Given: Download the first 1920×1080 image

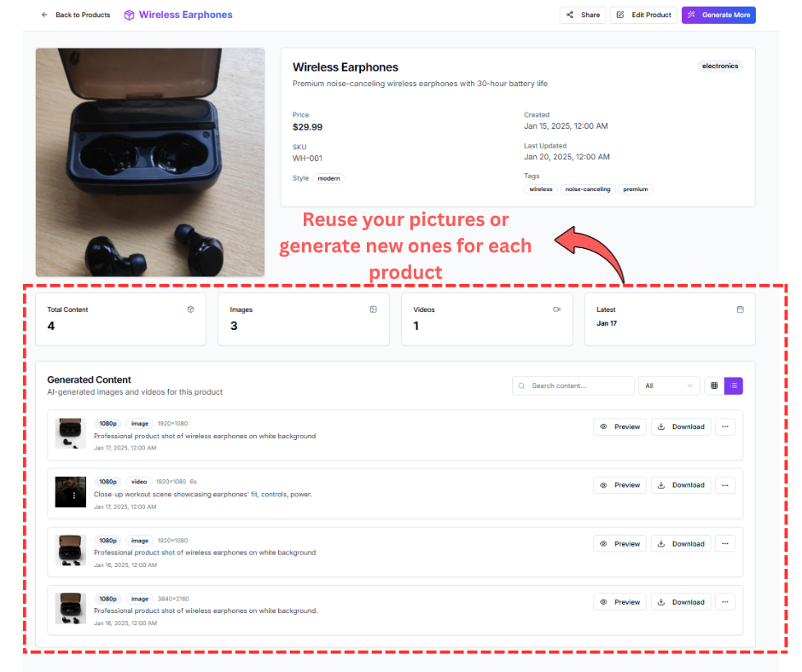Looking at the screenshot, I should [x=681, y=426].
